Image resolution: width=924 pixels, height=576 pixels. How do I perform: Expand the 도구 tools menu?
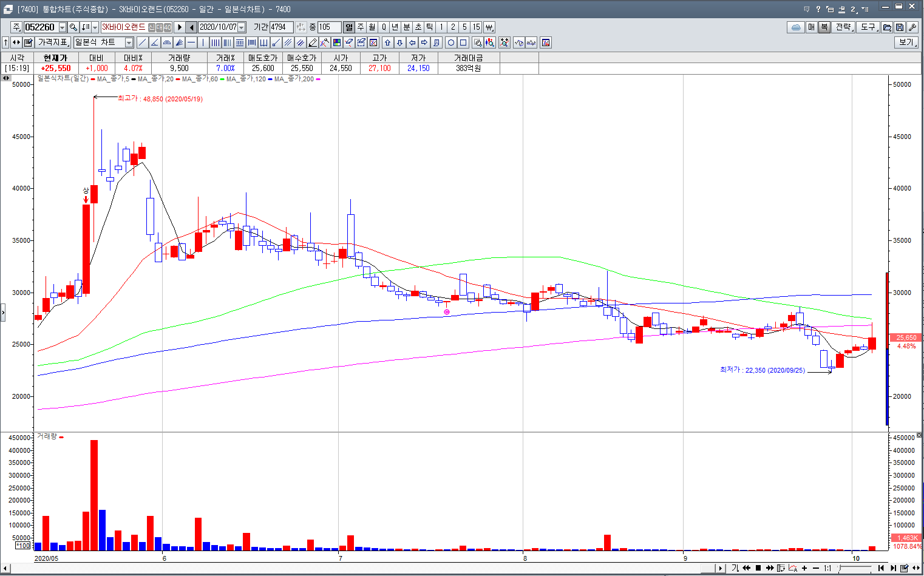(868, 27)
